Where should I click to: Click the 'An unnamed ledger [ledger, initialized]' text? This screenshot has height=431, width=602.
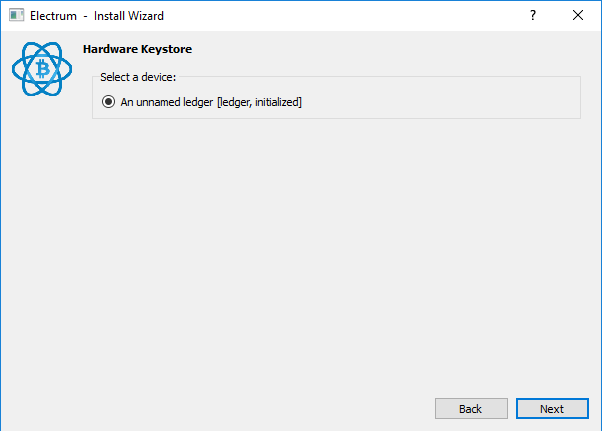(211, 102)
